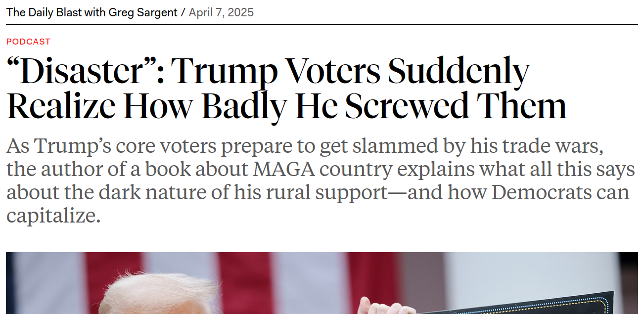Click the subheading line starting As Trump's core voters
Image resolution: width=644 pixels, height=314 pixels.
[x=305, y=147]
